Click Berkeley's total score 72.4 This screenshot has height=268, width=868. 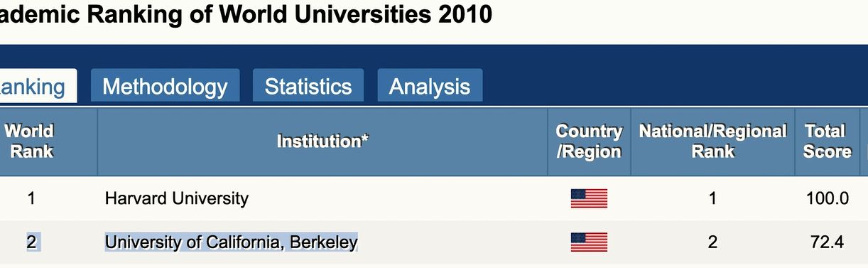(828, 242)
